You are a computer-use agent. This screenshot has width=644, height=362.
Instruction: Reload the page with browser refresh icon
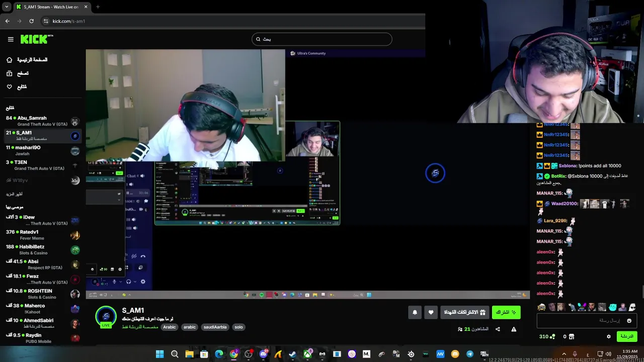tap(31, 21)
